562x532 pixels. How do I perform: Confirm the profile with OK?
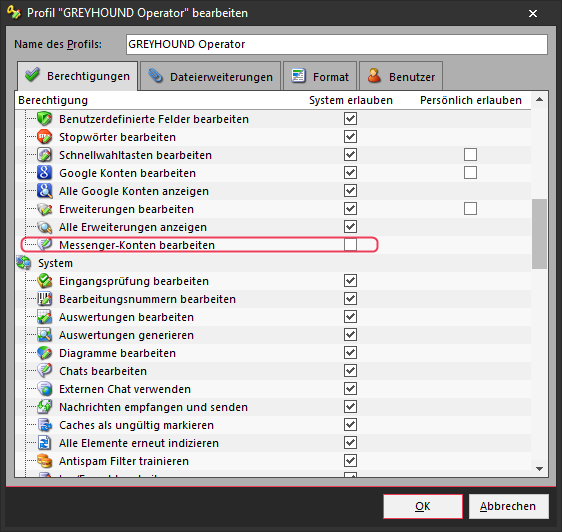pyautogui.click(x=423, y=506)
